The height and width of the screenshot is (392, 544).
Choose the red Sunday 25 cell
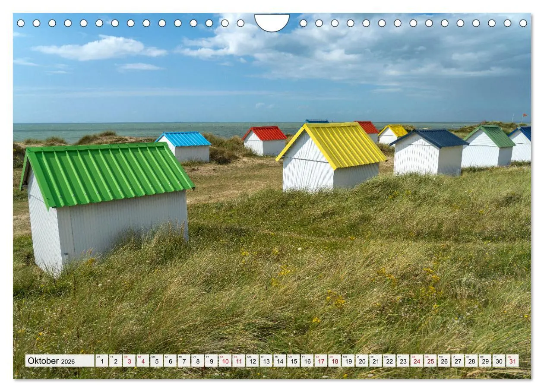click(x=430, y=361)
